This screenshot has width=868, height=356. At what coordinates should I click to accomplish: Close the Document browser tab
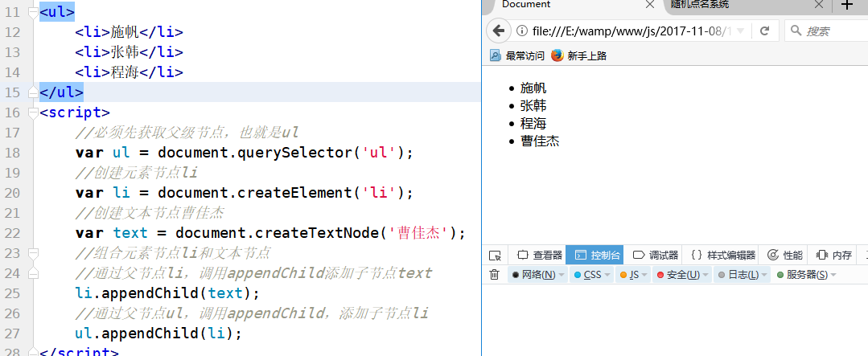(650, 5)
